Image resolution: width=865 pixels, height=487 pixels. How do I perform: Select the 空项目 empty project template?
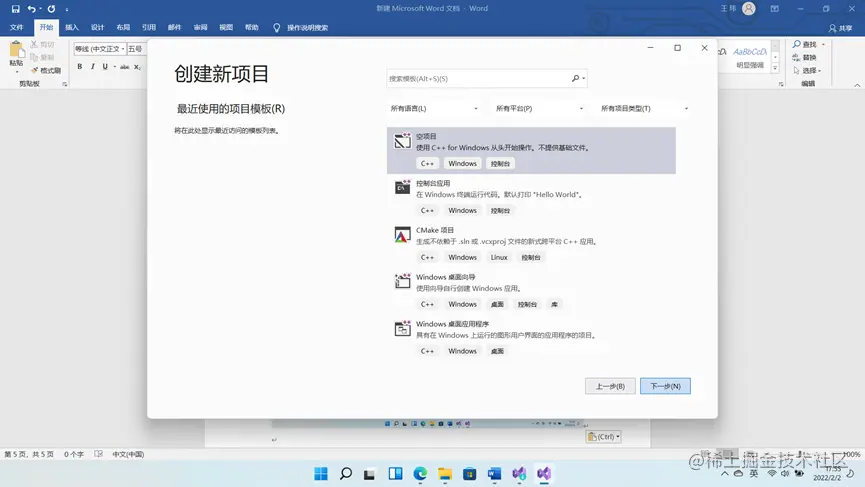click(x=531, y=151)
